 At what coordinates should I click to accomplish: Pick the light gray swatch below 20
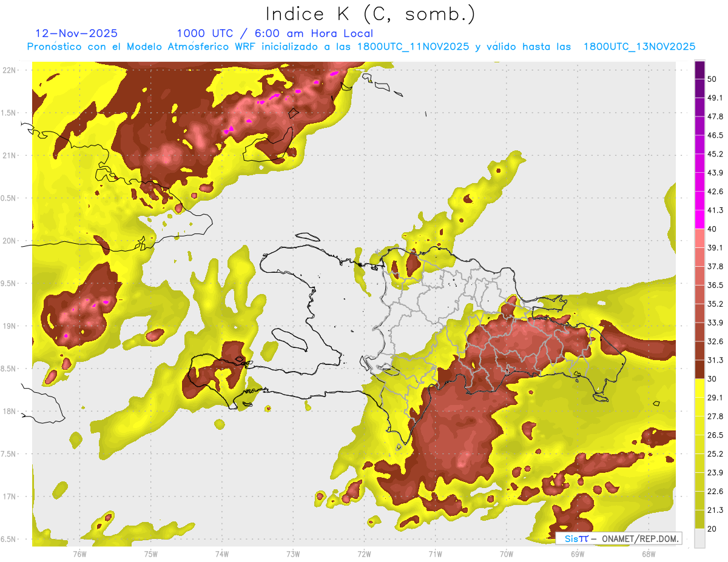pyautogui.click(x=699, y=538)
